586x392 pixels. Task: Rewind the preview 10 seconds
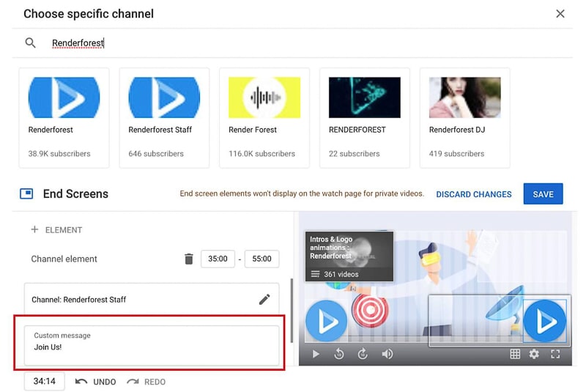339,353
